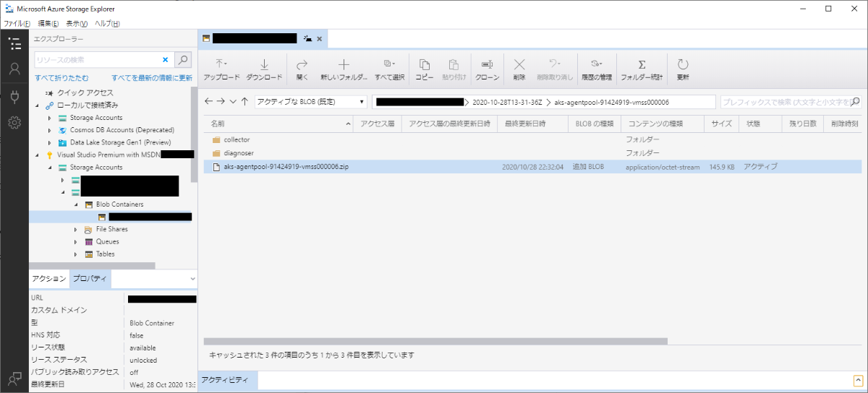Open the Help (ヘルプ) menu
This screenshot has width=868, height=393.
[x=108, y=24]
